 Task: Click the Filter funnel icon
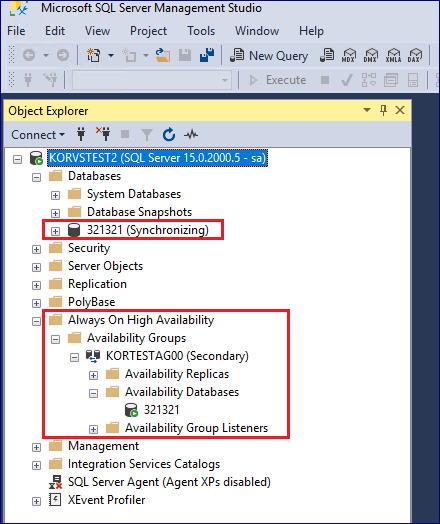(x=147, y=135)
